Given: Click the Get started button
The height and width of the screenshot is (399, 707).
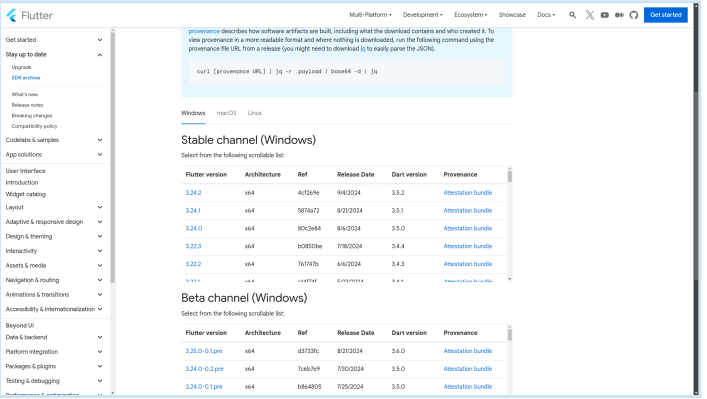Looking at the screenshot, I should (666, 15).
